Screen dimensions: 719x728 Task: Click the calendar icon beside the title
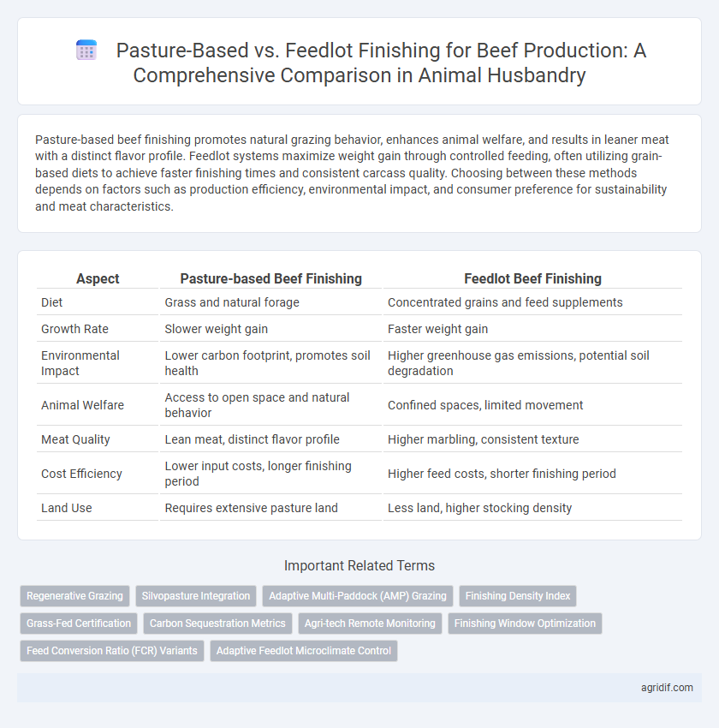click(86, 51)
